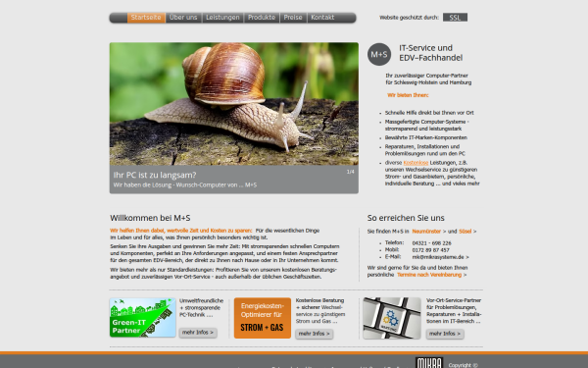Click the 'Wir bieten Ihnen:' orange text
This screenshot has width=588, height=368.
pyautogui.click(x=408, y=95)
